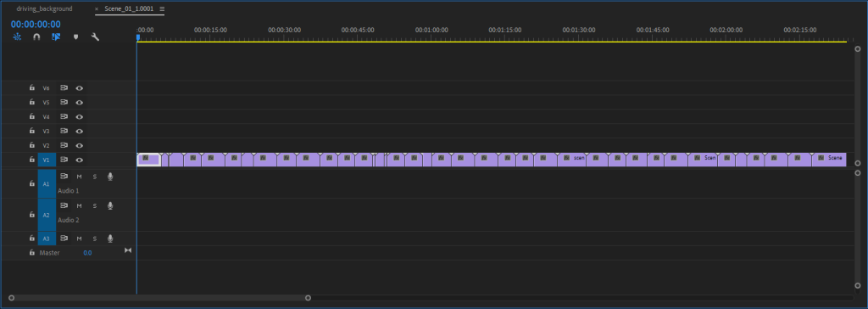The width and height of the screenshot is (868, 309).
Task: Open the Scene_01_1.0001 panel menu
Action: (162, 8)
